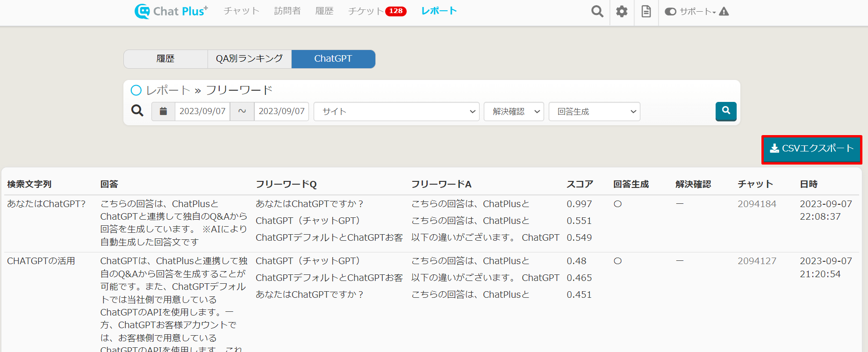Open chat number 2094184

[757, 204]
